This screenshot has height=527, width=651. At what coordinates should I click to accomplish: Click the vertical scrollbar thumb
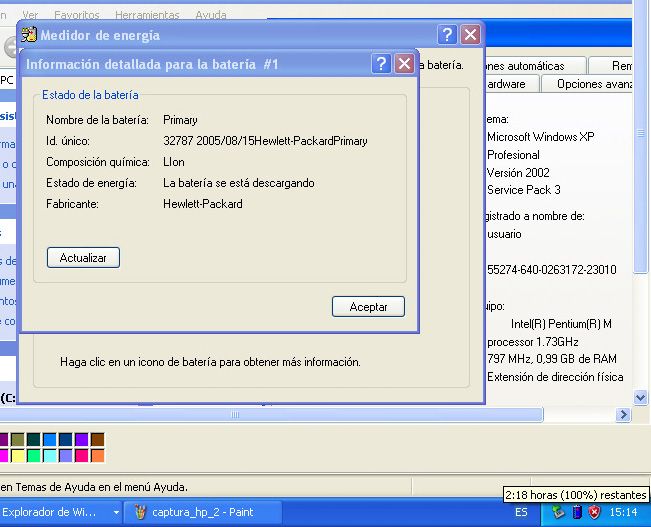pos(641,137)
